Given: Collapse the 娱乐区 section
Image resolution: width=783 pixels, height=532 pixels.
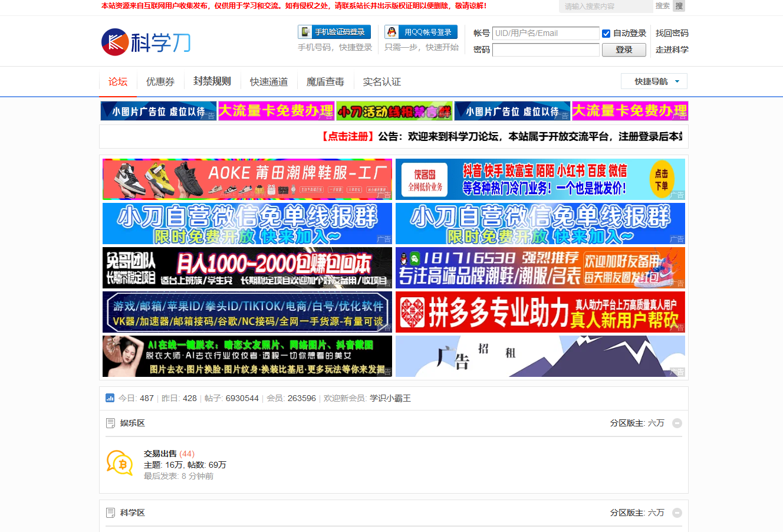Looking at the screenshot, I should pos(677,423).
